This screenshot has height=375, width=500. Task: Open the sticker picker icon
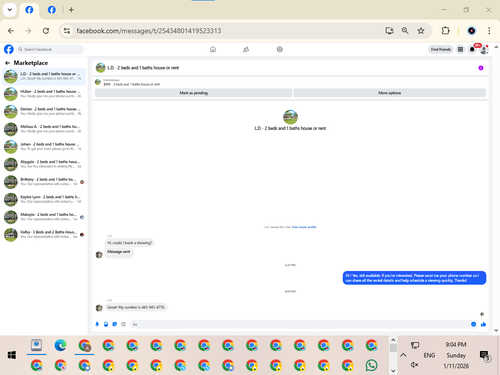[115, 324]
